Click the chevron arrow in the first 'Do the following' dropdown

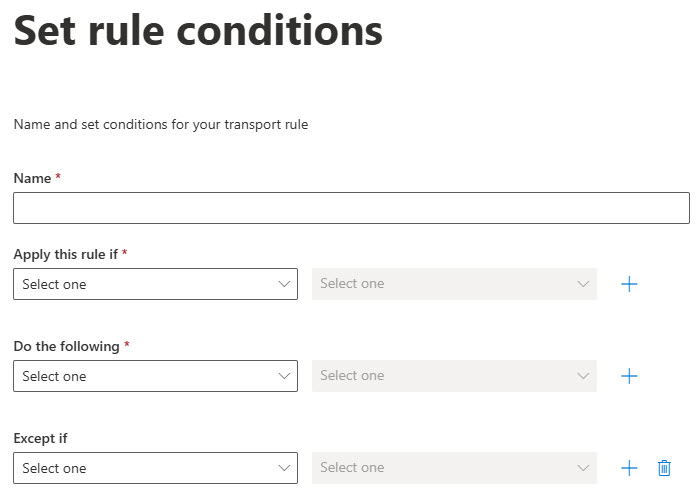[x=283, y=376]
